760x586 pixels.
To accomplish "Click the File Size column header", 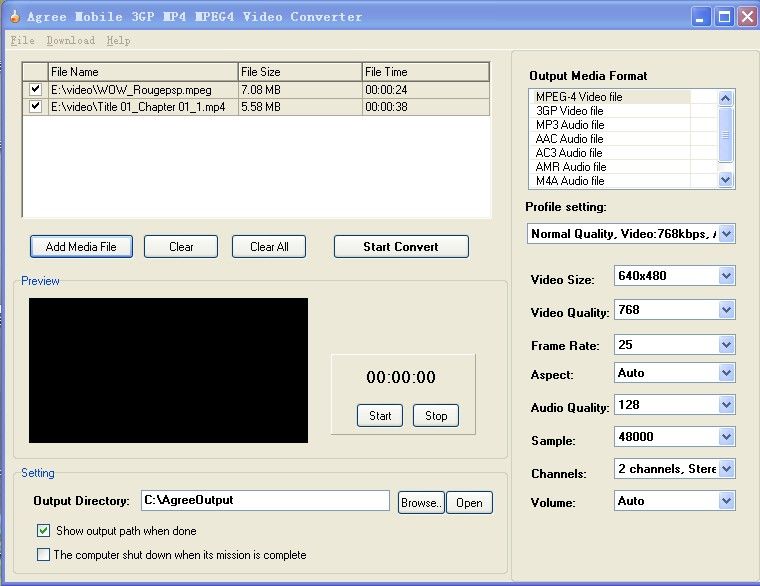I will 300,72.
